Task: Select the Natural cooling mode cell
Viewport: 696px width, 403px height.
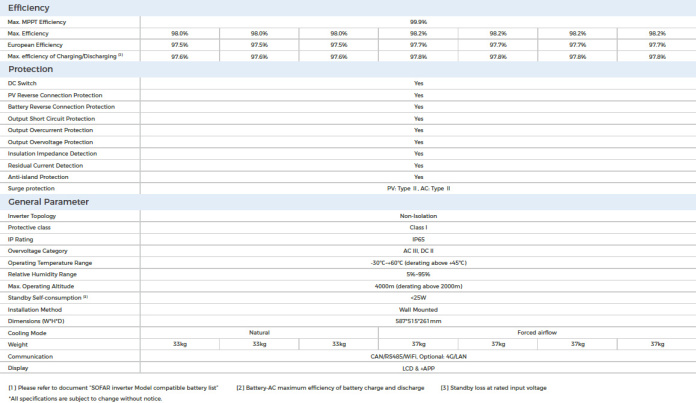Action: point(259,332)
